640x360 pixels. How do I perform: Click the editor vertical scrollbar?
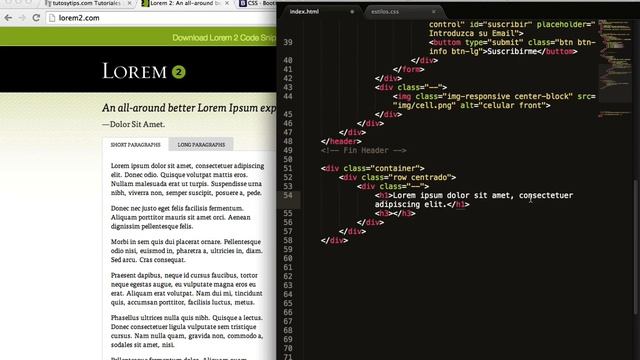(636, 247)
